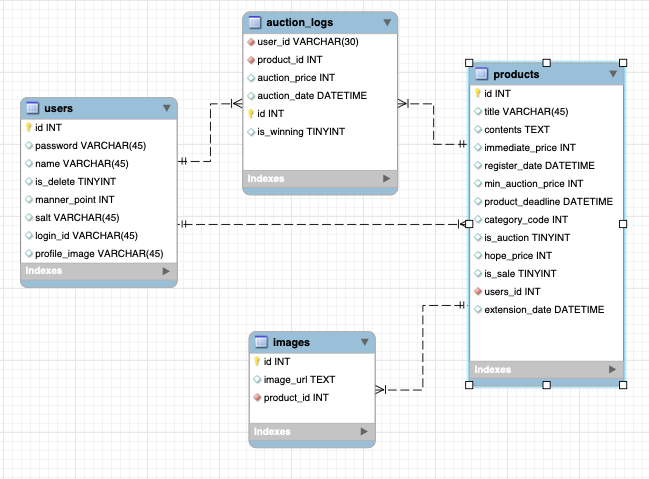This screenshot has height=479, width=649.
Task: Click the bottom-left resize handle of products table
Action: [x=469, y=385]
